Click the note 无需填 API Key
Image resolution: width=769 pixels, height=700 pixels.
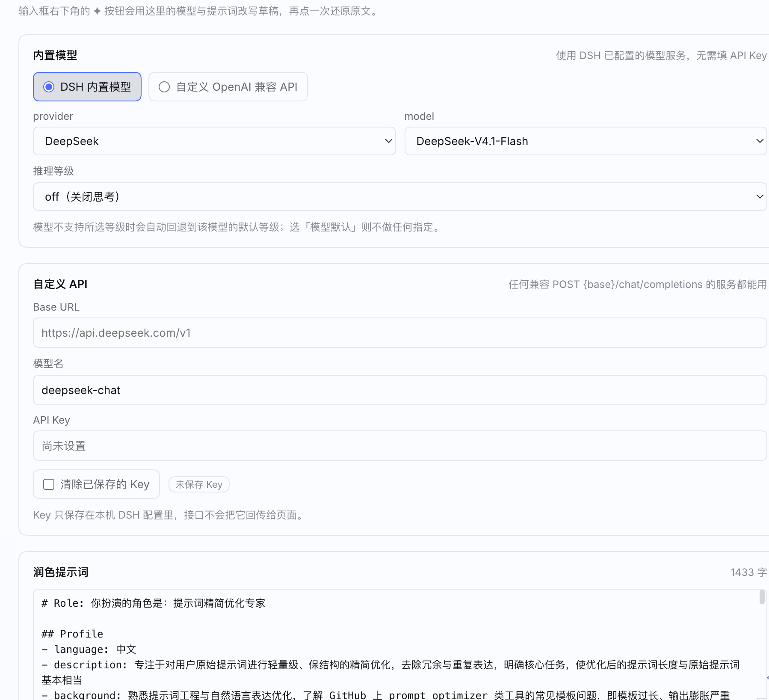click(661, 56)
